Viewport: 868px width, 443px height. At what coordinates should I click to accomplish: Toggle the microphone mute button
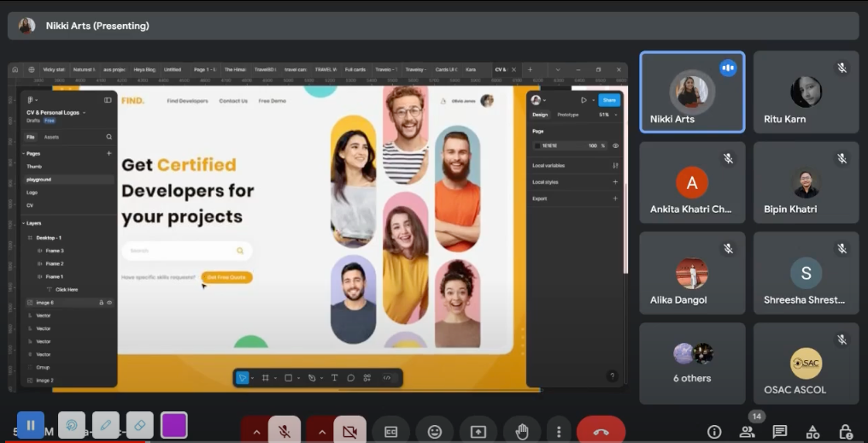pos(284,432)
